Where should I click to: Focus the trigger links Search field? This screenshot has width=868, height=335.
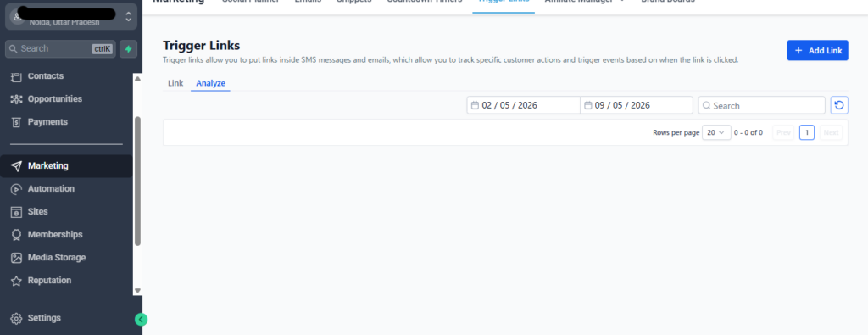coord(762,105)
